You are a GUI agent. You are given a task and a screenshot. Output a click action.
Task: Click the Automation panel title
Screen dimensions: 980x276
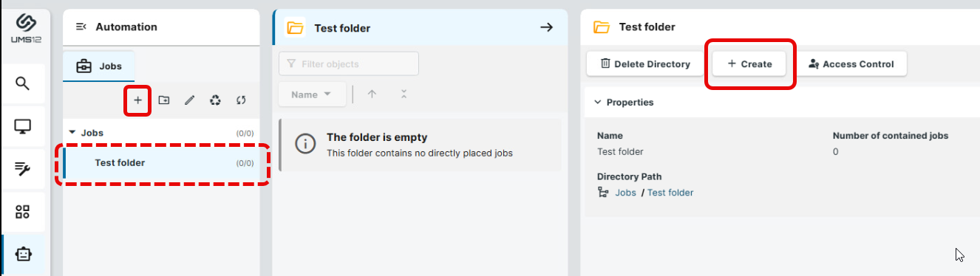[x=126, y=27]
